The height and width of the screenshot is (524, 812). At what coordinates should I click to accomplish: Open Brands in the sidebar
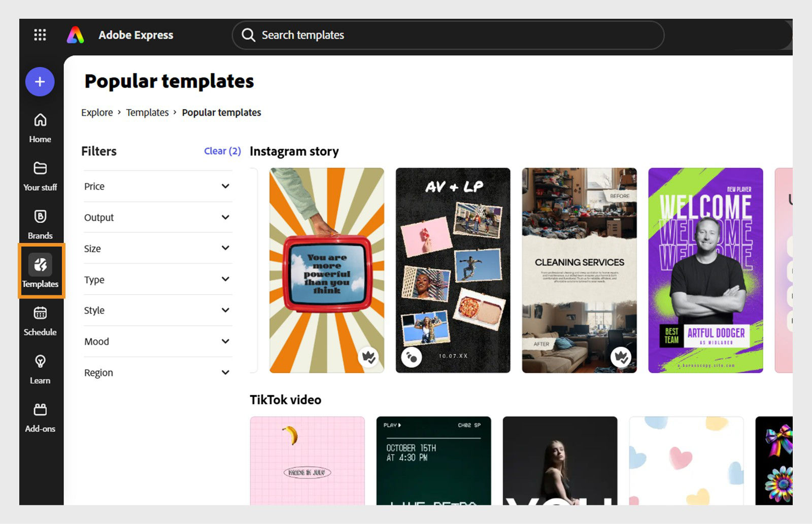(x=40, y=224)
